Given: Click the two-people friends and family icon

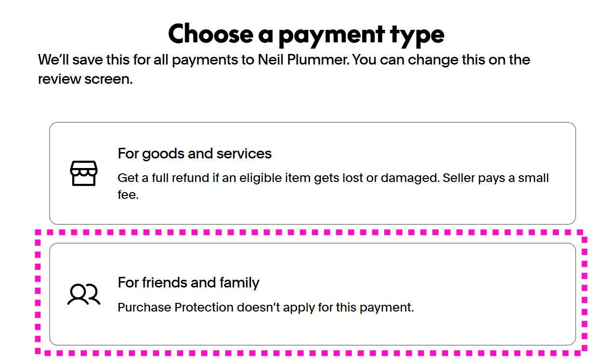Looking at the screenshot, I should pos(84,295).
